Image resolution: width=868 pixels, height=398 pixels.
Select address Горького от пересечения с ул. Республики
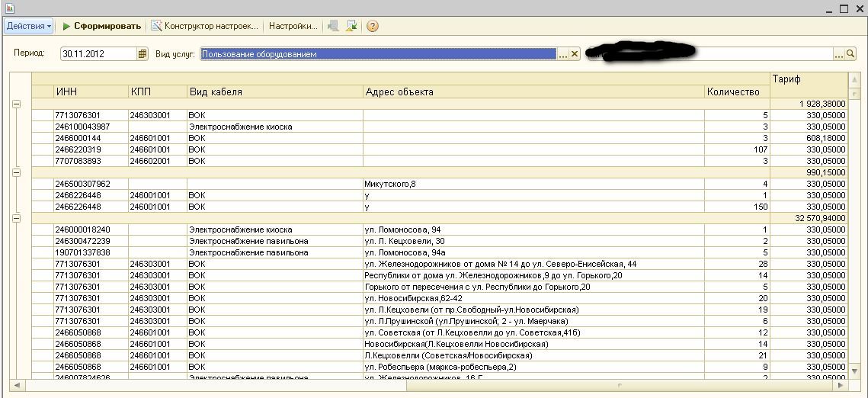(x=533, y=287)
